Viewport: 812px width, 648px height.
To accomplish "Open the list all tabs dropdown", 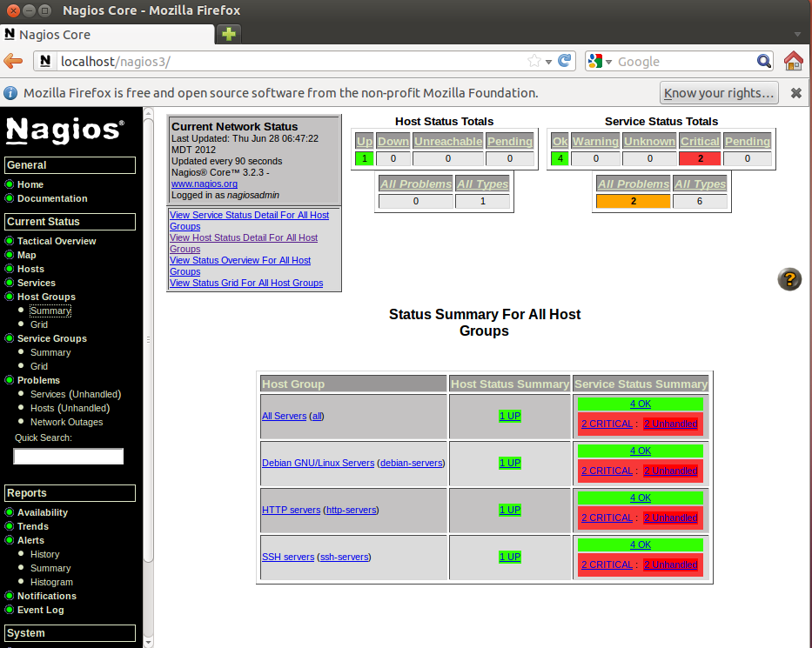I will [x=797, y=35].
